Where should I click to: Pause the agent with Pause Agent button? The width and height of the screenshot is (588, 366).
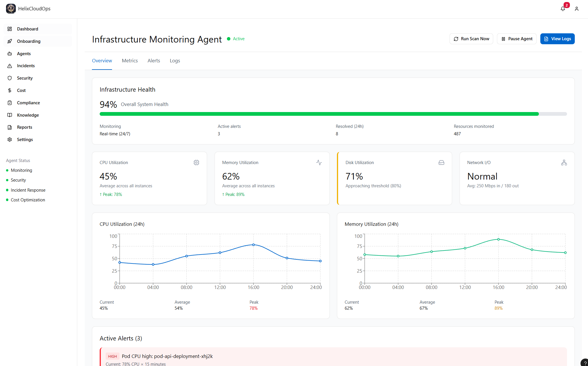(x=516, y=39)
